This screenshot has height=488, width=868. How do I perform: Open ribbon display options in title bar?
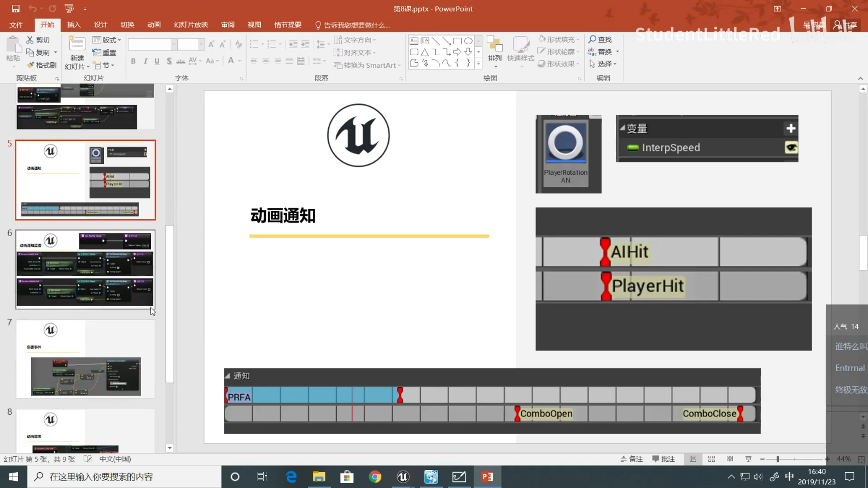click(x=777, y=9)
